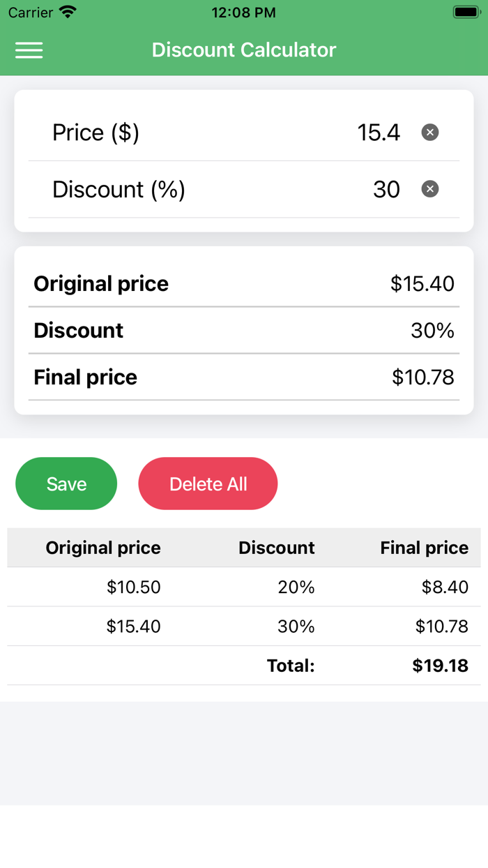This screenshot has width=488, height=868.
Task: Click the clock showing 12:08 PM
Action: [x=244, y=12]
